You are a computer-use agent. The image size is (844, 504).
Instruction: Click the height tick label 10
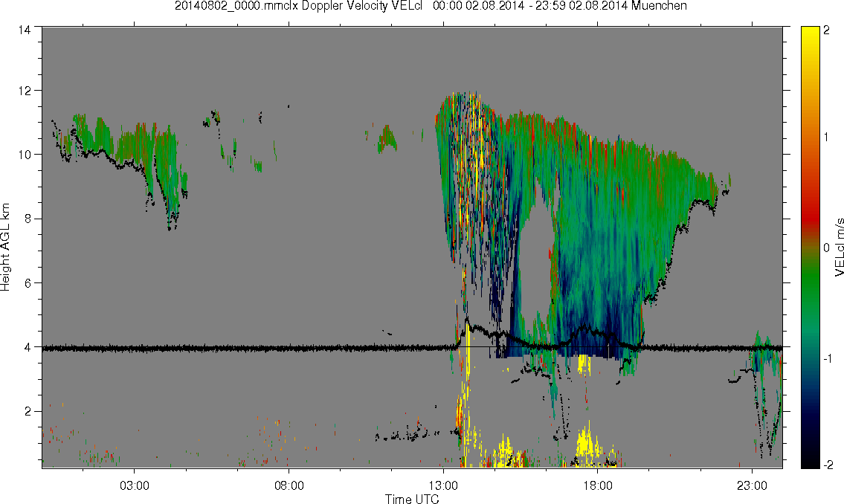coord(24,155)
